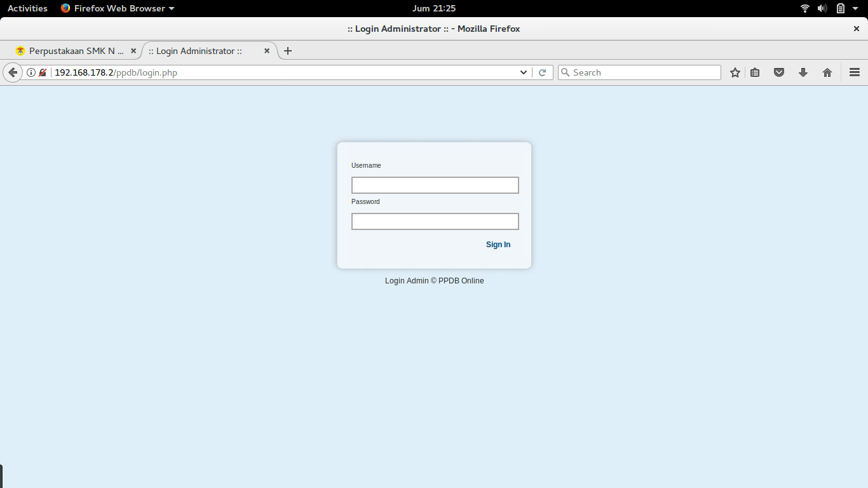
Task: Click the Search box in toolbar
Action: pyautogui.click(x=639, y=72)
